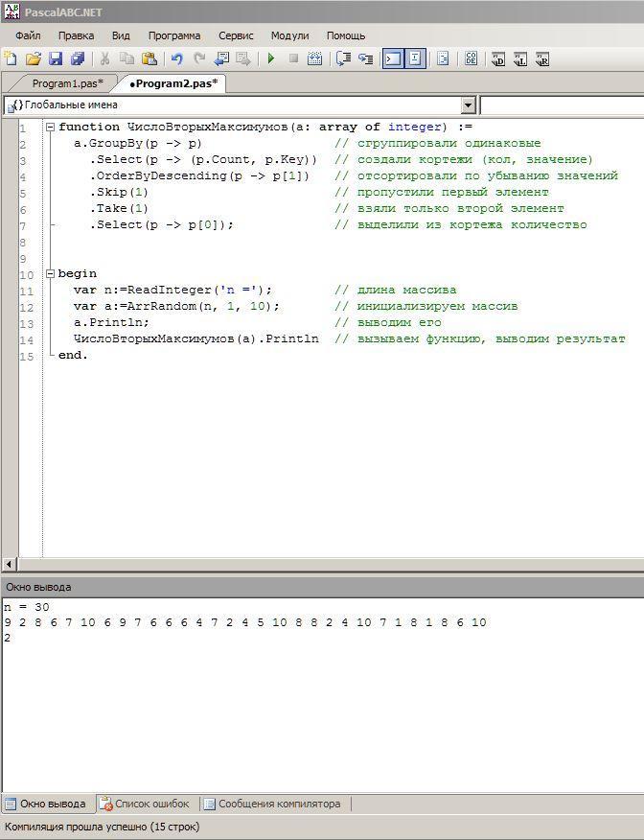Save the current file

(x=56, y=58)
